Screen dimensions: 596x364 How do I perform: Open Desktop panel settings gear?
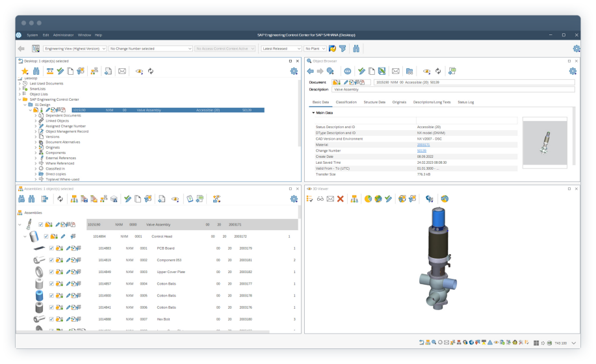pyautogui.click(x=294, y=71)
